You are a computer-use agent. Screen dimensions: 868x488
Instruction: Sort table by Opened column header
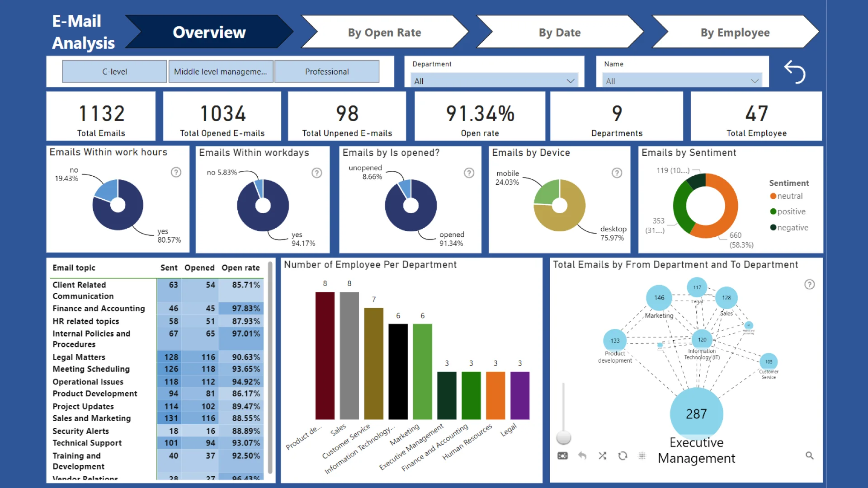pos(199,267)
